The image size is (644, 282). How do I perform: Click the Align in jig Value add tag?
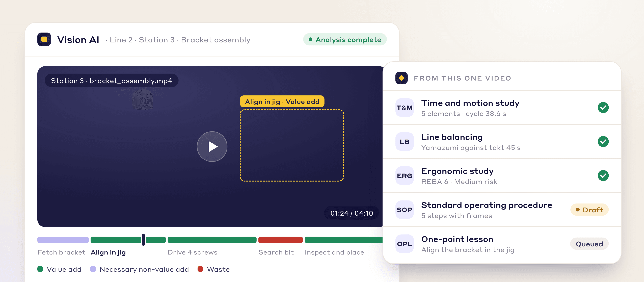[282, 101]
